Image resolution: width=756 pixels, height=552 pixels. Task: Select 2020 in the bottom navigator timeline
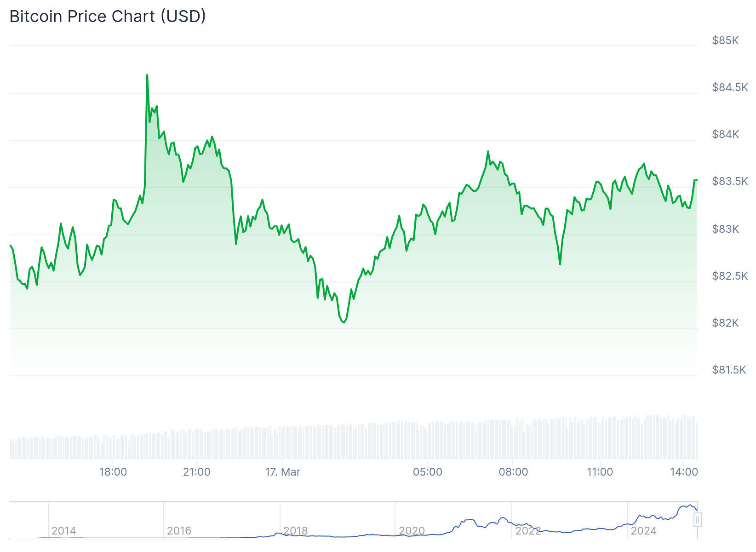point(412,531)
